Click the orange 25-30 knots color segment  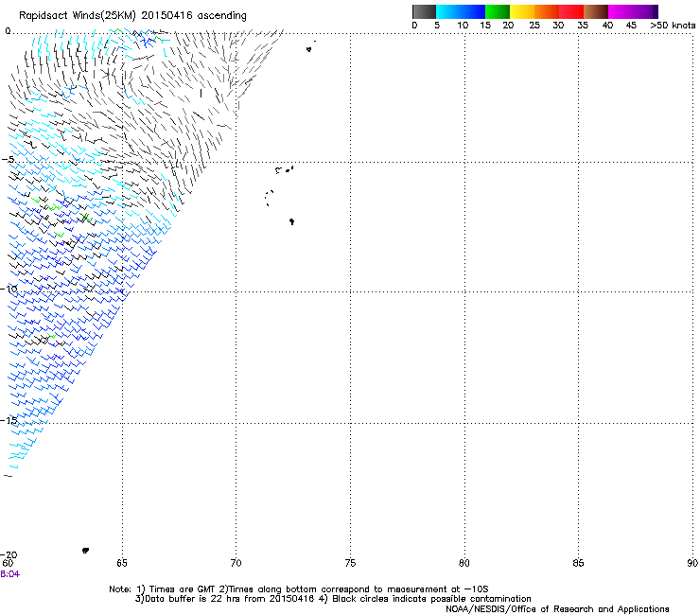547,11
